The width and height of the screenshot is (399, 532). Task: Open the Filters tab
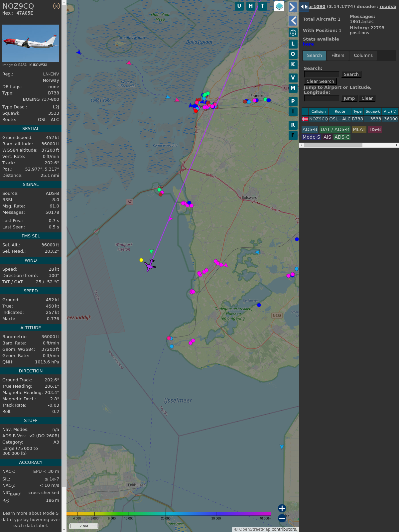coord(338,56)
